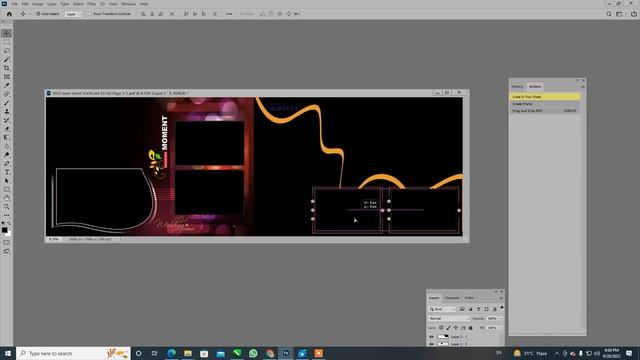
Task: Click the foreground color swatch
Action: tap(4, 230)
